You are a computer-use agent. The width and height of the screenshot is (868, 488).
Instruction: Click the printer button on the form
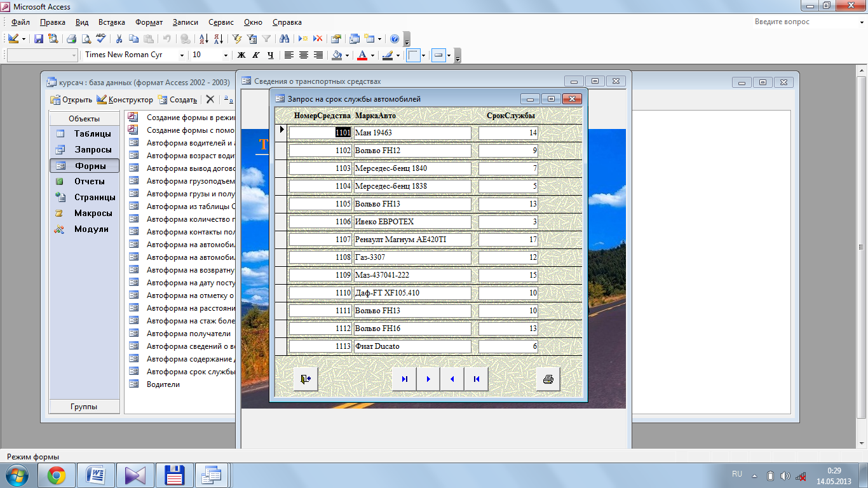coord(548,379)
